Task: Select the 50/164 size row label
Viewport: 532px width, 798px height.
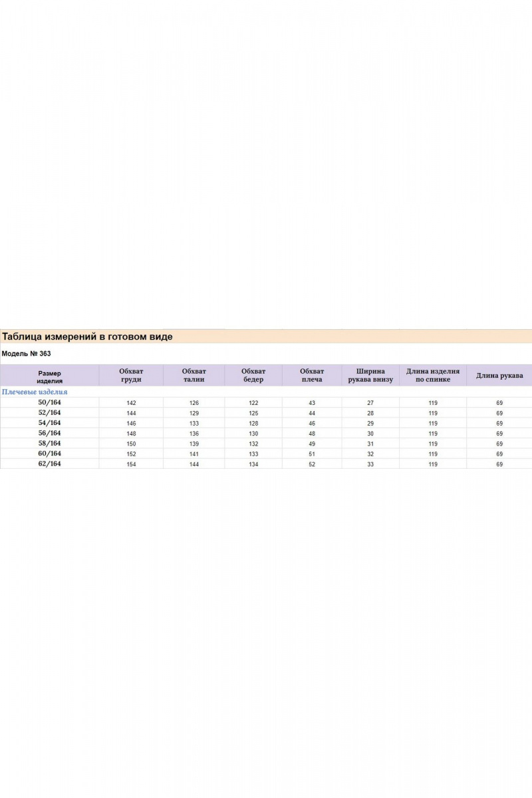Action: click(x=50, y=403)
